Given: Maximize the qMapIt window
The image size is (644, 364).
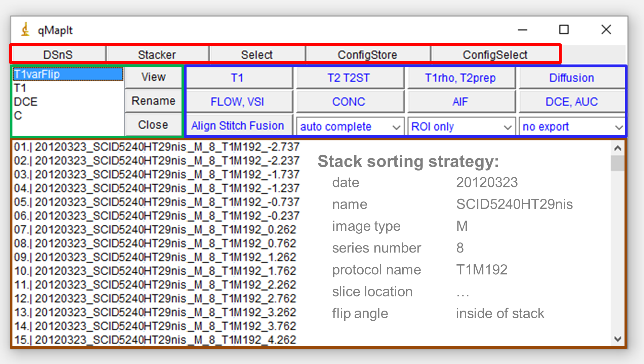Looking at the screenshot, I should click(564, 30).
